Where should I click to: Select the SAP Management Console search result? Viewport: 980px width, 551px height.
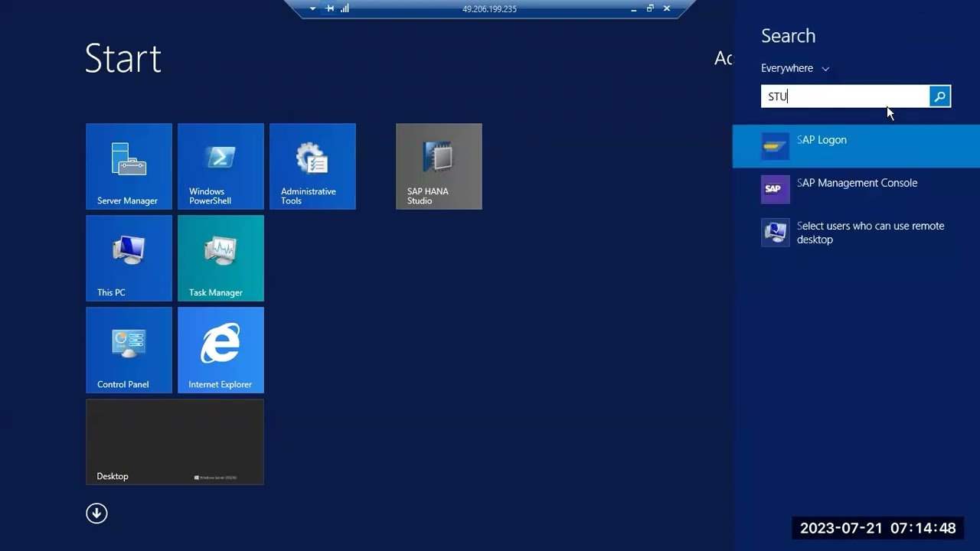(x=856, y=189)
